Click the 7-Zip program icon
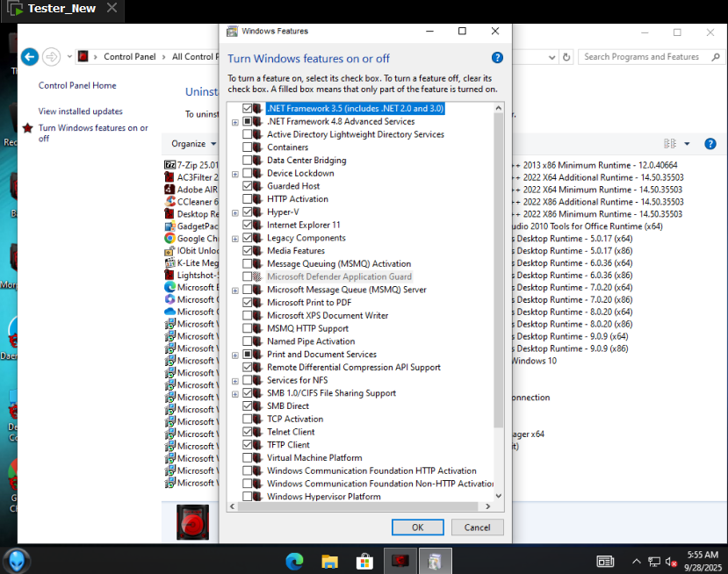Image resolution: width=728 pixels, height=574 pixels. (x=170, y=165)
